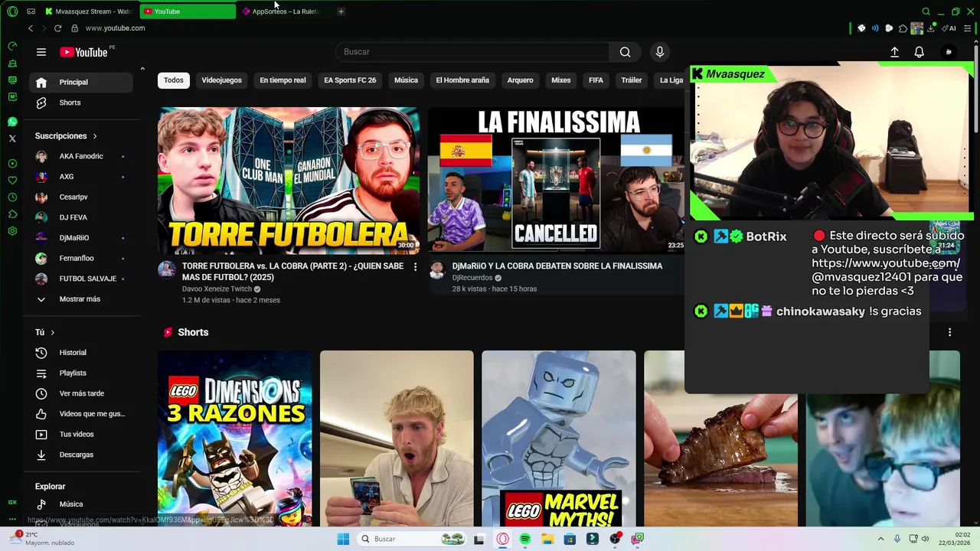Open the 'DjRecuerdos' channel link
The image size is (980, 551).
tap(472, 278)
